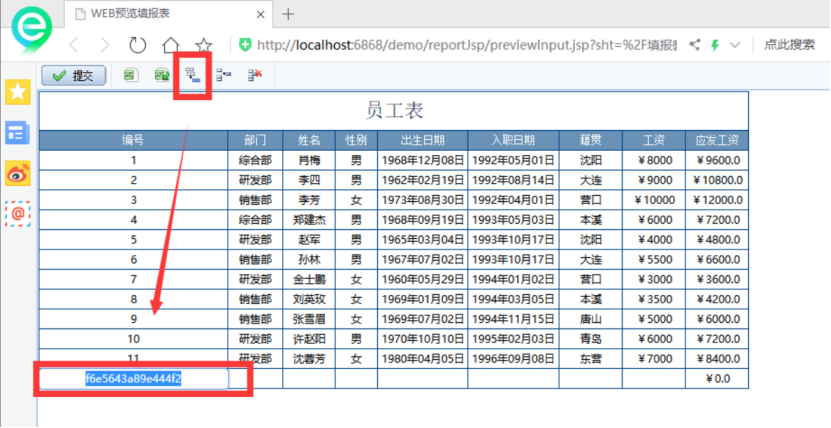This screenshot has width=831, height=428.
Task: Open a new tab with the plus button
Action: point(288,14)
